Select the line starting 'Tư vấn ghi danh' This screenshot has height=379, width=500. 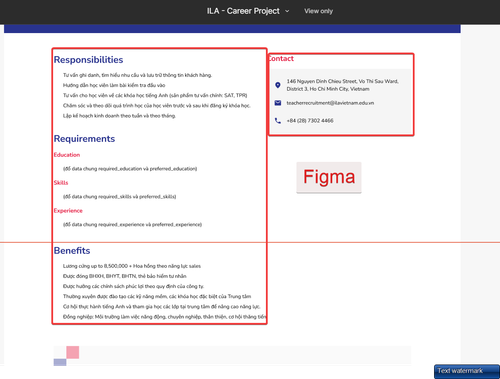(137, 75)
